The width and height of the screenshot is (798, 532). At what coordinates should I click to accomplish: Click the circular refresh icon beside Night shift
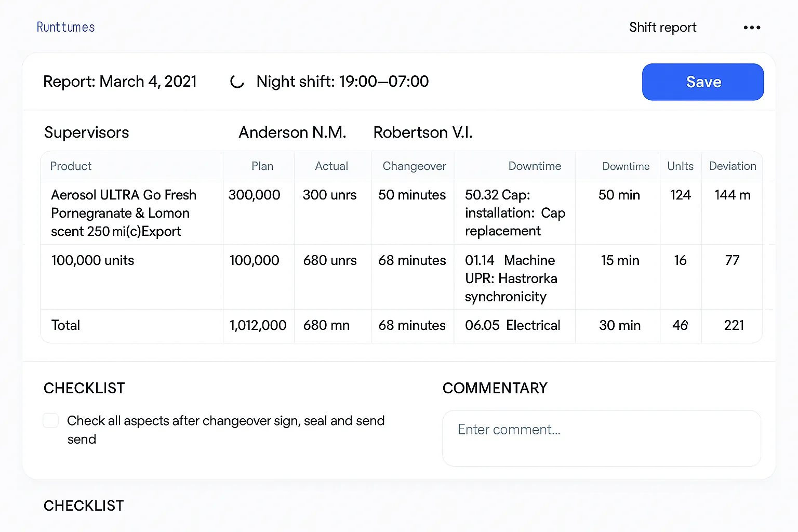point(237,82)
